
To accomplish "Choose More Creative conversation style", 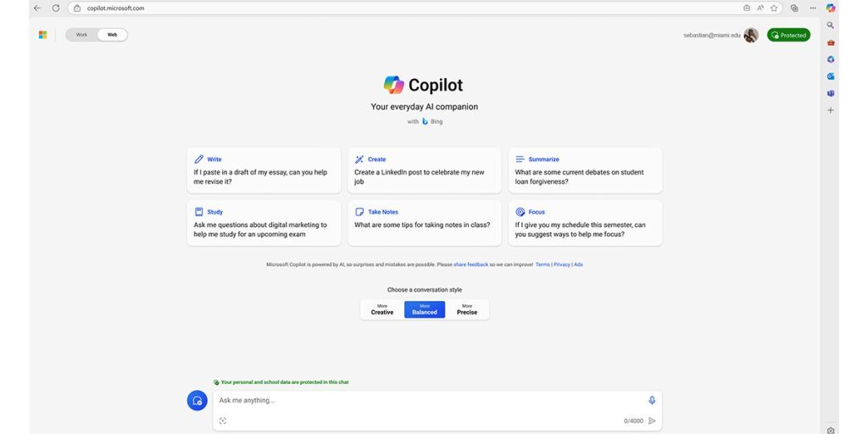I will pyautogui.click(x=382, y=309).
